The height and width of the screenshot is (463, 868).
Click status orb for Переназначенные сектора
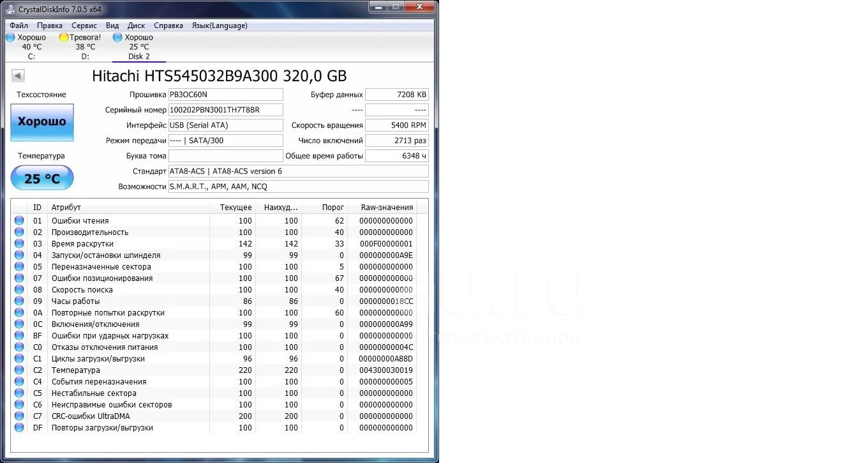pos(19,266)
